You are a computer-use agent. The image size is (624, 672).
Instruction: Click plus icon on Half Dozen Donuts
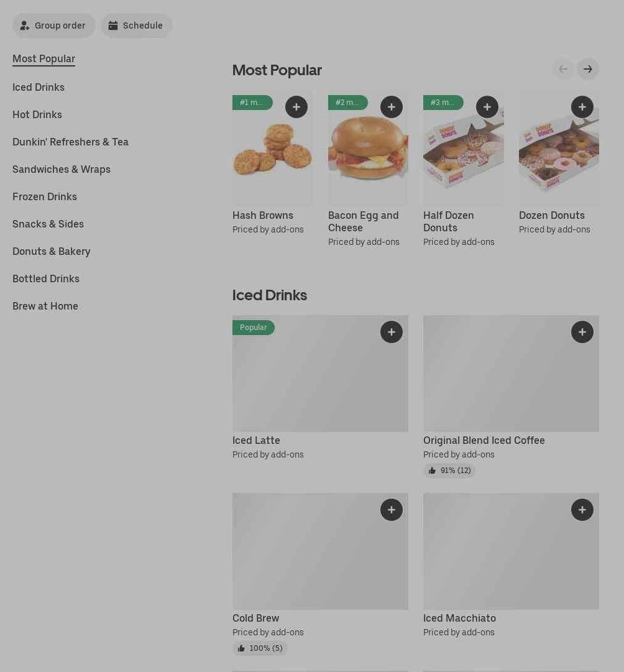(x=487, y=107)
